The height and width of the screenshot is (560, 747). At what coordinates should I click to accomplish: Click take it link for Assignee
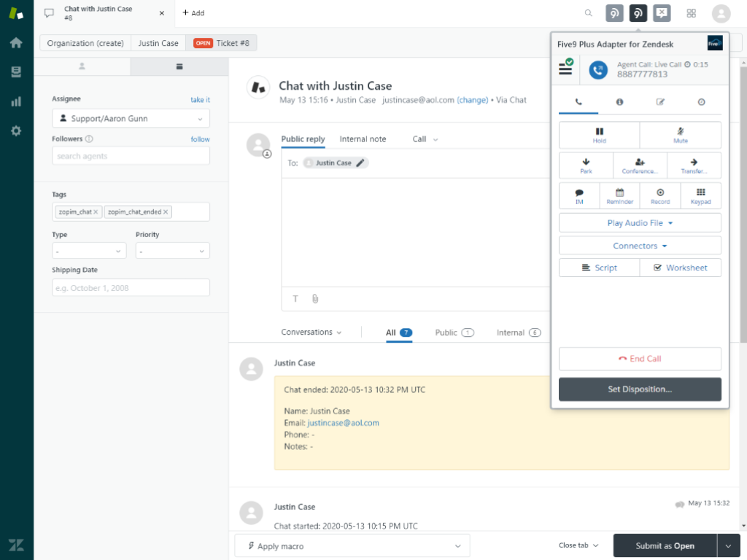click(200, 99)
